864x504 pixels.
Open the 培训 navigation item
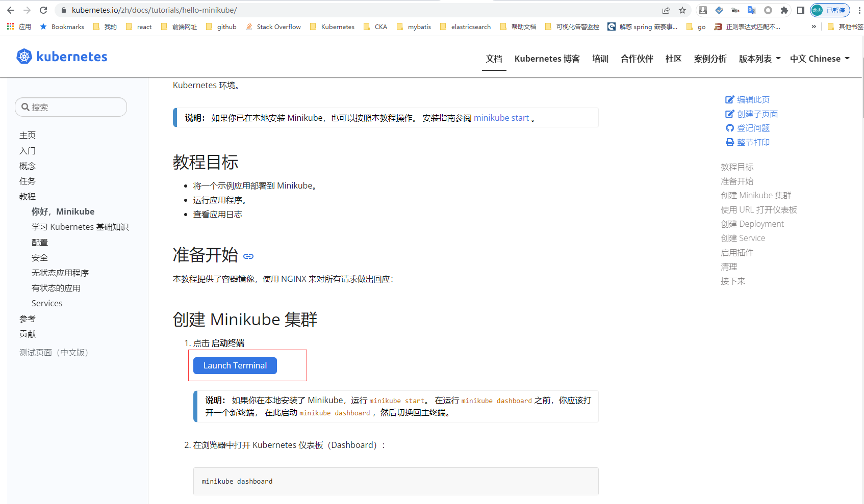[600, 59]
